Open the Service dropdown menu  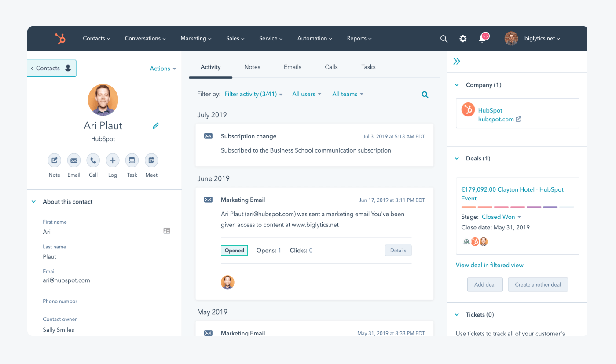pyautogui.click(x=271, y=39)
